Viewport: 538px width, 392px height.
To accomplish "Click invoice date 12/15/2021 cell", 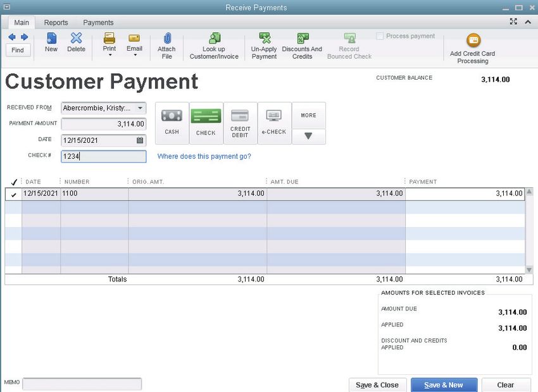I will tap(41, 193).
